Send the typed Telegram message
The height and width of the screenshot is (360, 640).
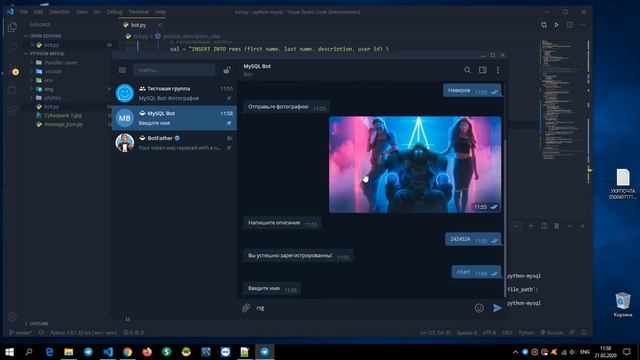pos(497,308)
